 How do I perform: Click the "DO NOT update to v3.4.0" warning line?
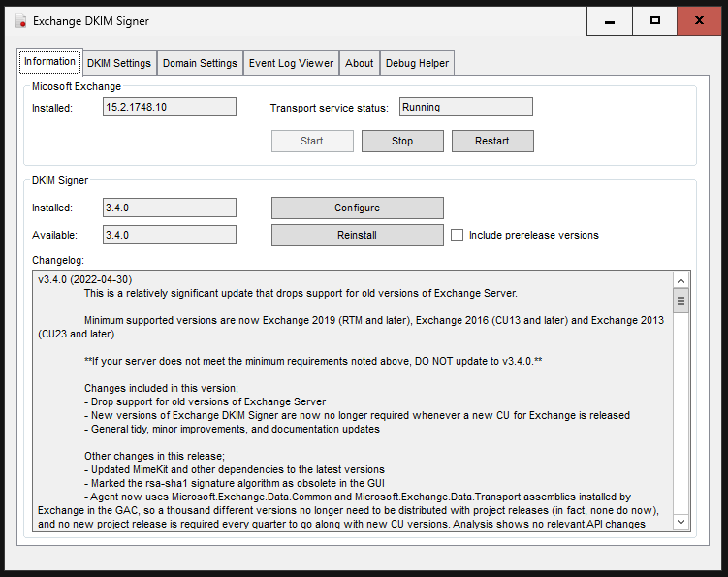point(313,361)
